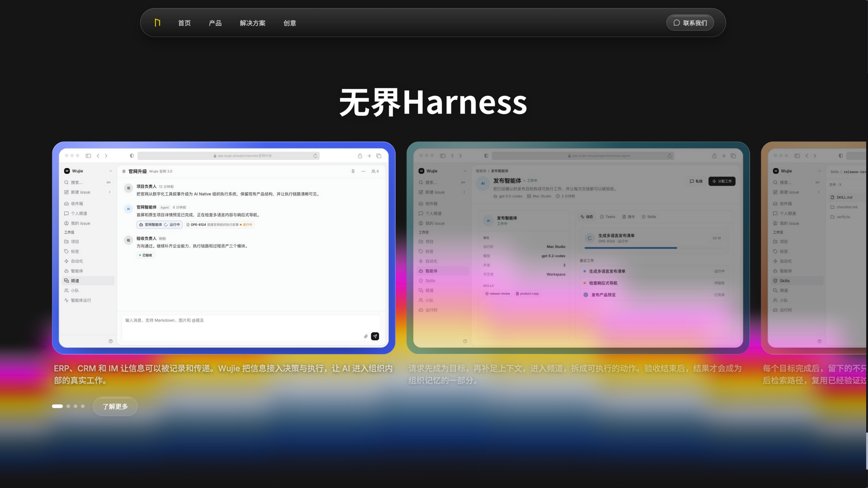Viewport: 868px width, 488px height.
Task: Open the 解决方案 nav menu
Action: [252, 23]
